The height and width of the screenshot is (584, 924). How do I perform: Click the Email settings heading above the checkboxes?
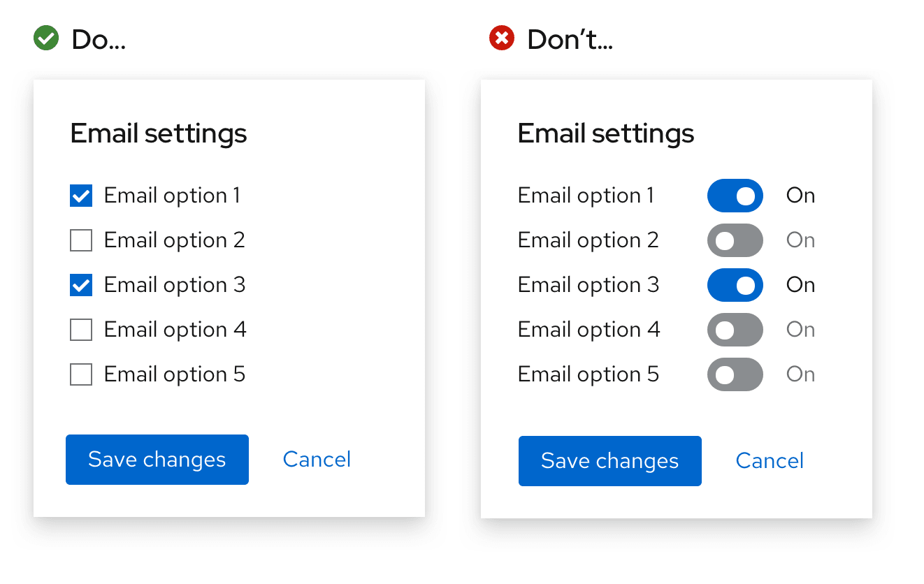coord(159,133)
